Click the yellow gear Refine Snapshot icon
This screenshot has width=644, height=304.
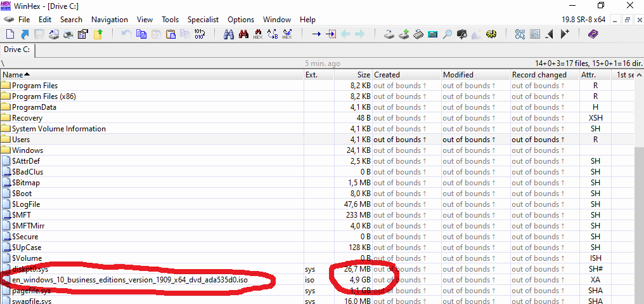point(491,34)
